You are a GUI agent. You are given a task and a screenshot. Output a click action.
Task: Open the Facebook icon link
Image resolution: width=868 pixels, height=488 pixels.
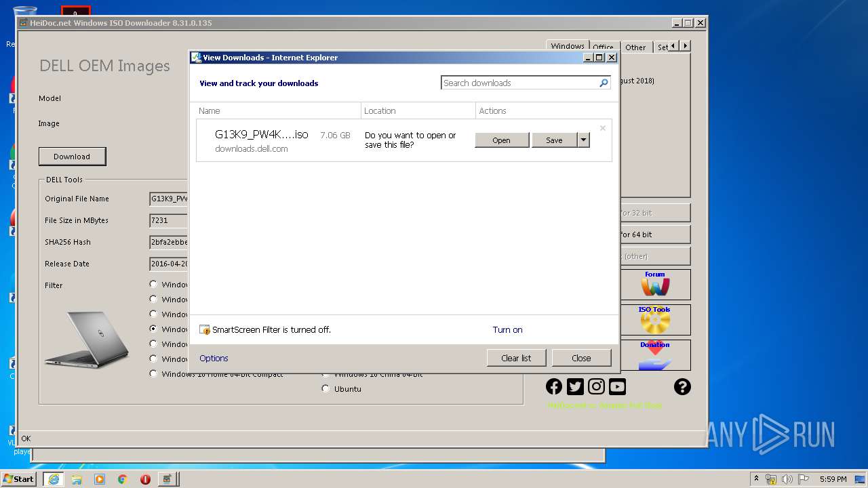coord(554,386)
